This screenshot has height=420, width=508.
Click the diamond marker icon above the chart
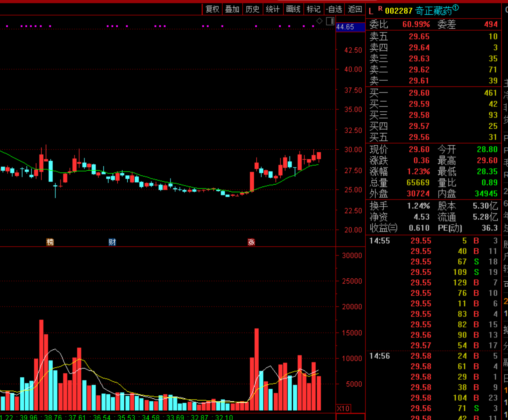coord(319,21)
